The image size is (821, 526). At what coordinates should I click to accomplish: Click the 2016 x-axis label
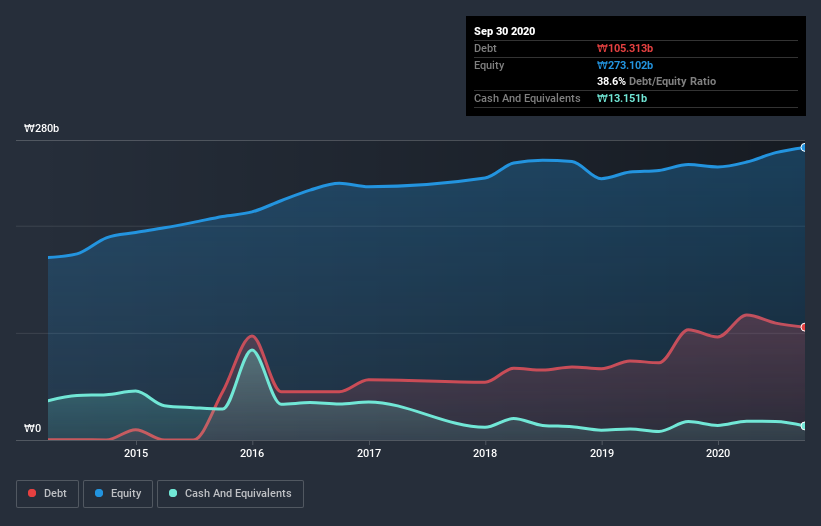point(252,453)
